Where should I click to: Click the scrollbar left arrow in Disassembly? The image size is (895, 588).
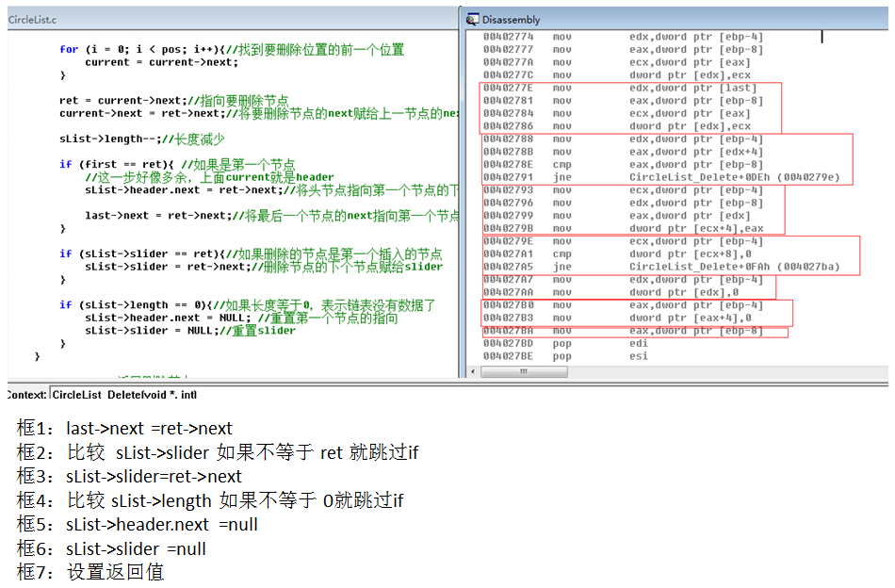point(473,371)
